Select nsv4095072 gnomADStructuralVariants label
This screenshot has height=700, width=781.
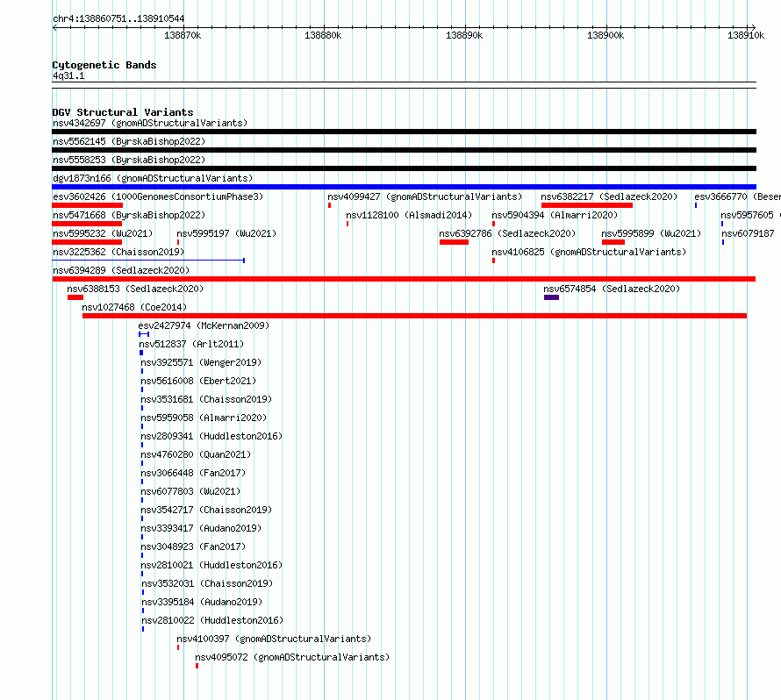(x=292, y=657)
